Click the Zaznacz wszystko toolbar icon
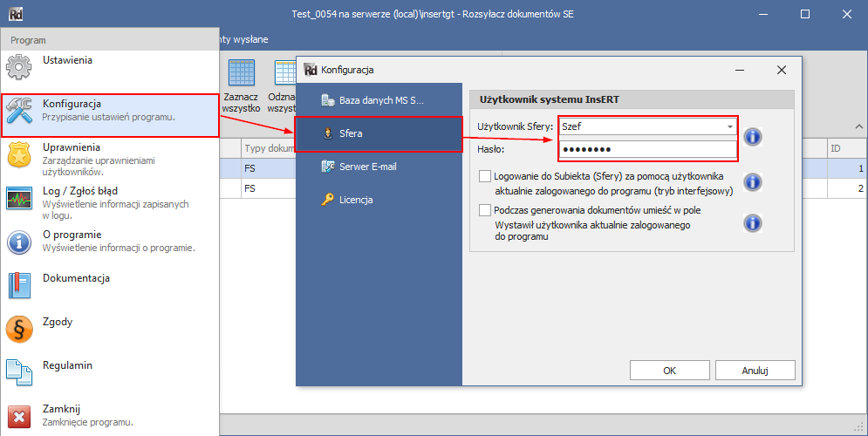Viewport: 868px width, 436px height. tap(241, 72)
